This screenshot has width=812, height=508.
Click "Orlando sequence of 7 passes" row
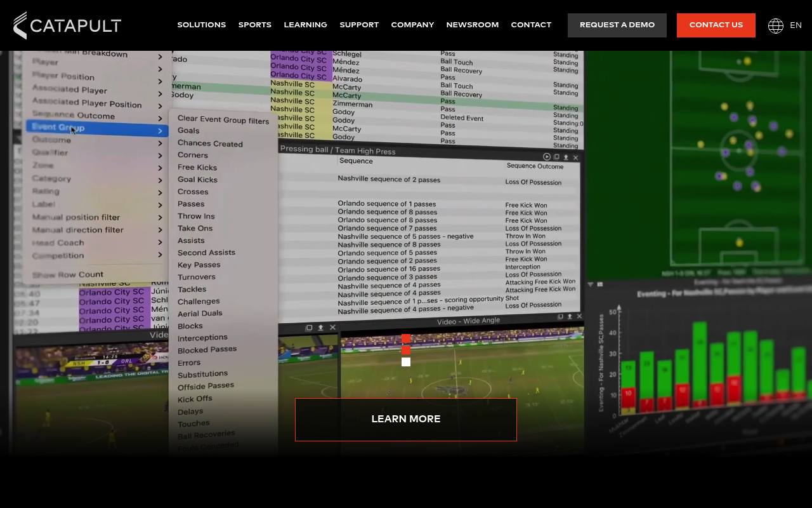click(x=387, y=228)
